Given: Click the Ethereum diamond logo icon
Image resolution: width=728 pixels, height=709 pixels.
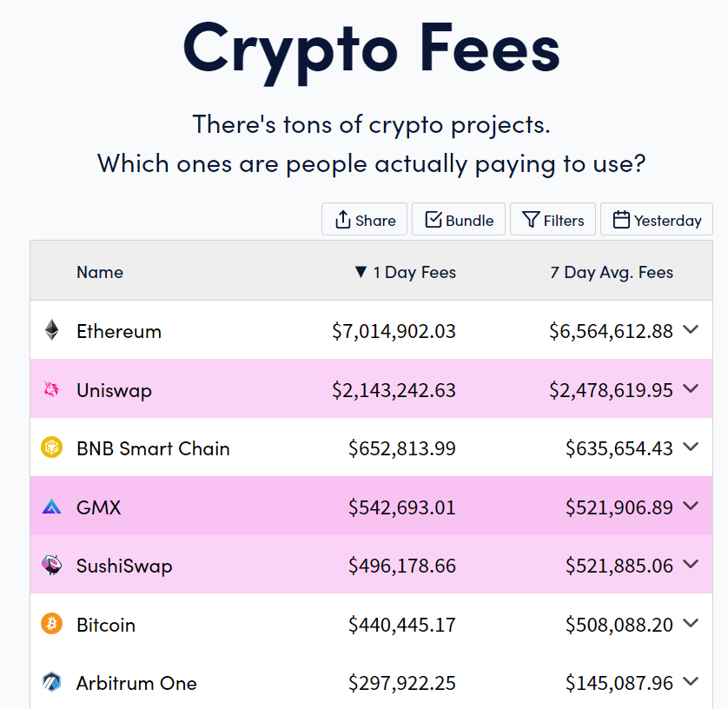Looking at the screenshot, I should (51, 330).
